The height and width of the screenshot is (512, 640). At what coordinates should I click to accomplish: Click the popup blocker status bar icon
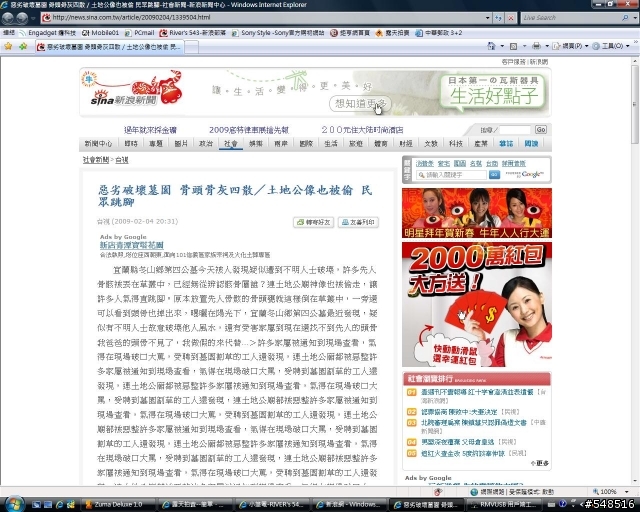click(x=438, y=492)
